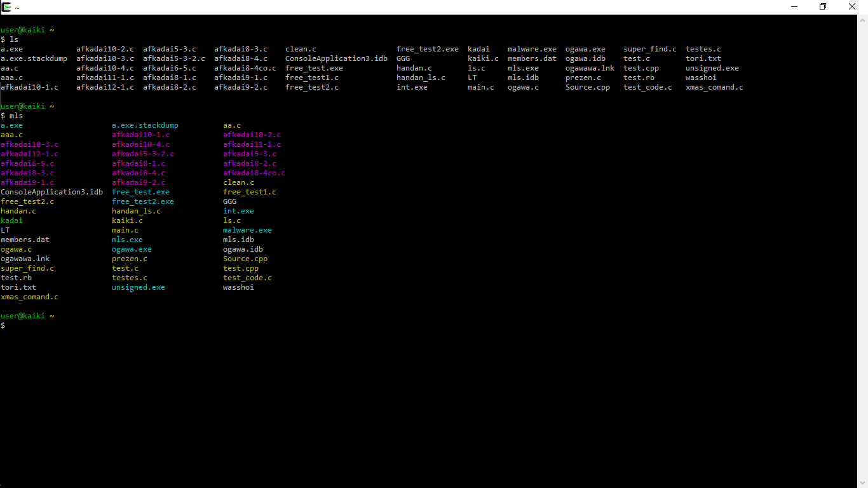Image resolution: width=868 pixels, height=488 pixels.
Task: Click white afkadai12-1.c in ls output
Action: click(x=105, y=87)
